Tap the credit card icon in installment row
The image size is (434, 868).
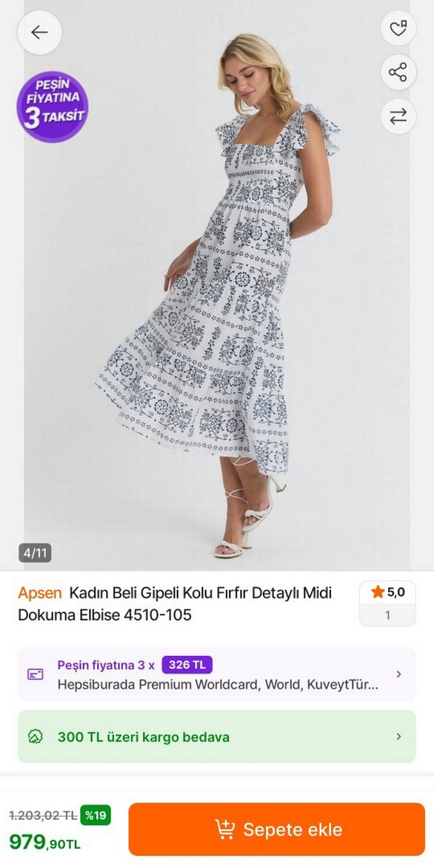click(36, 675)
